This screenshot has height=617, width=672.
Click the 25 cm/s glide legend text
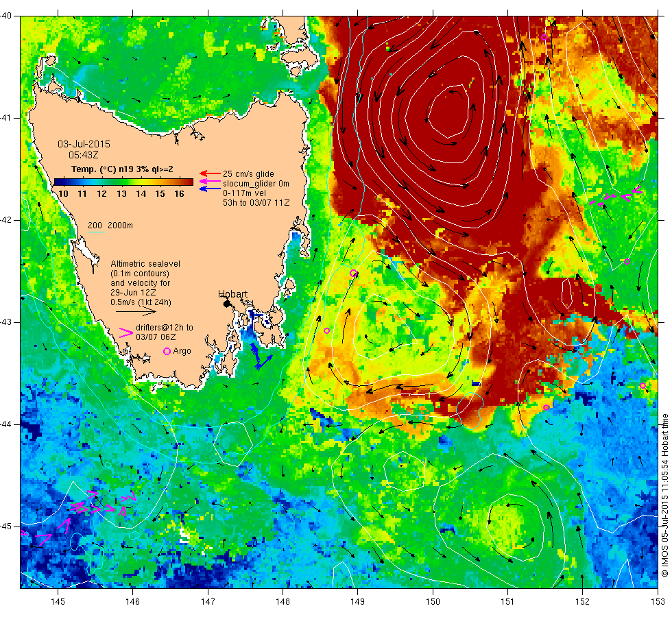click(248, 174)
